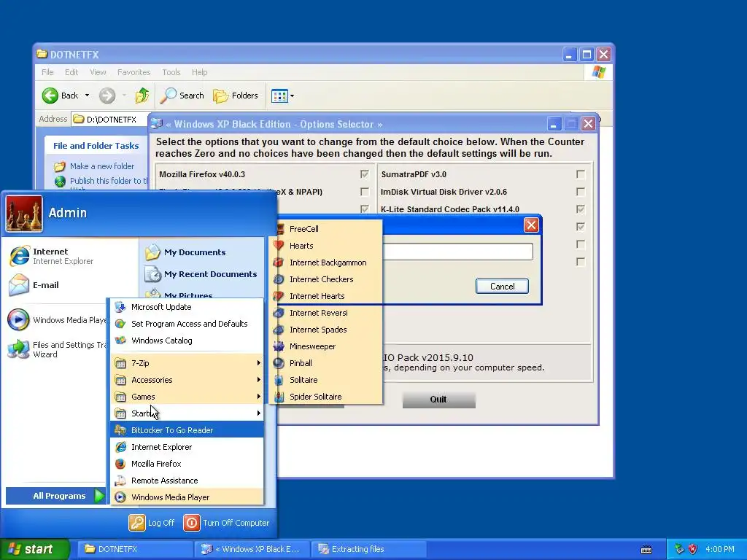
Task: Open Files and Settings Transfer Wizard
Action: [56, 349]
